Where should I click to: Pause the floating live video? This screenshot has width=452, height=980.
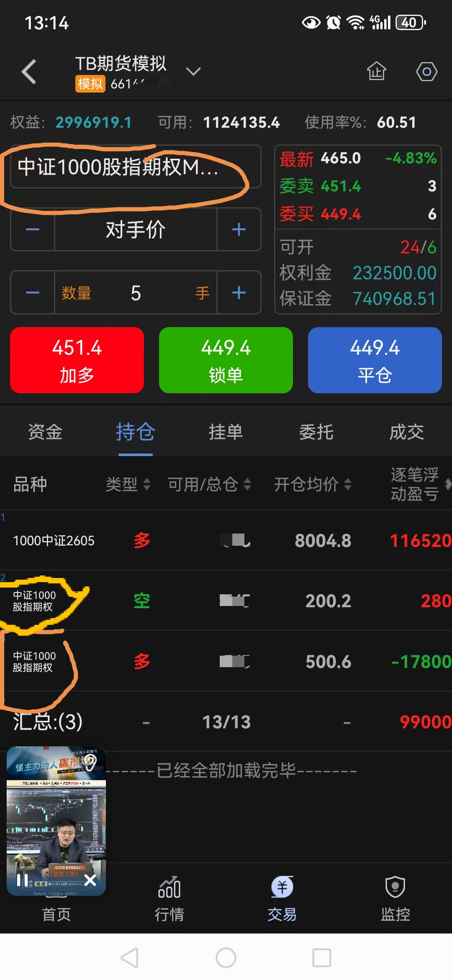coord(22,880)
